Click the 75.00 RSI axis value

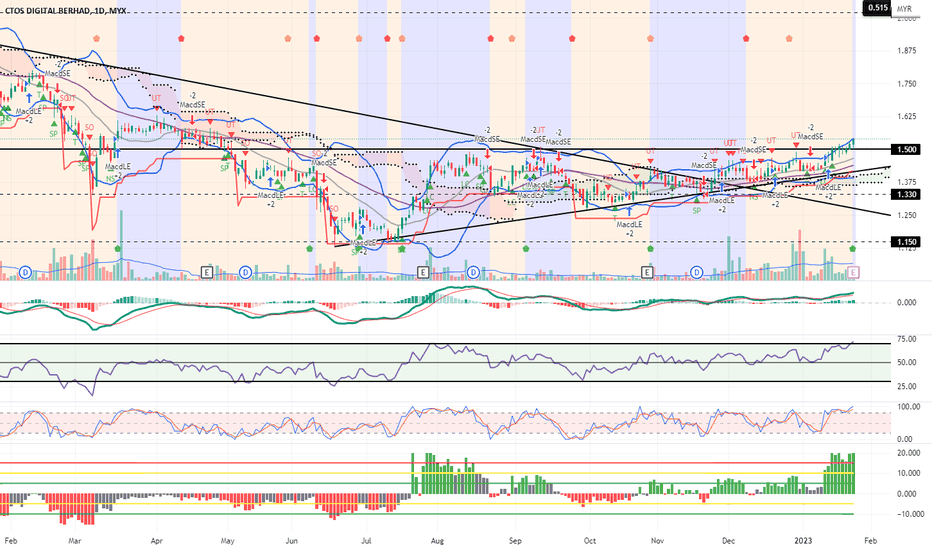click(x=907, y=339)
